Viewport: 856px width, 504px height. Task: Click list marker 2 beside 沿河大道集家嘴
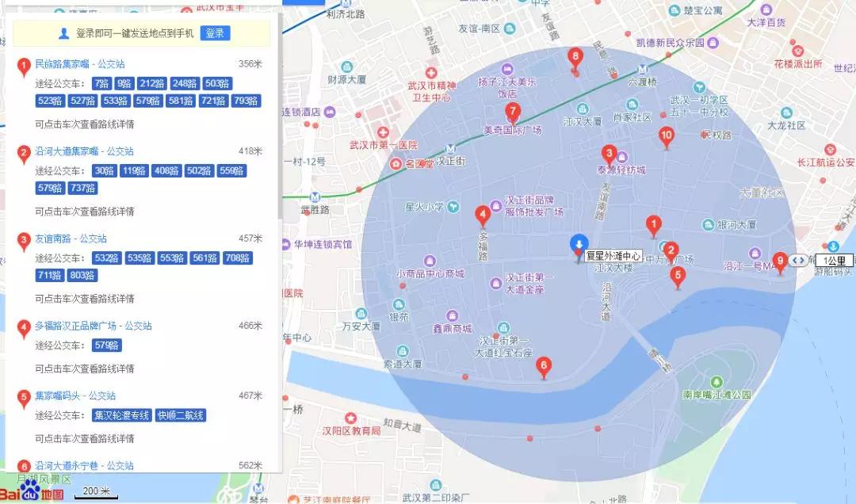click(24, 154)
